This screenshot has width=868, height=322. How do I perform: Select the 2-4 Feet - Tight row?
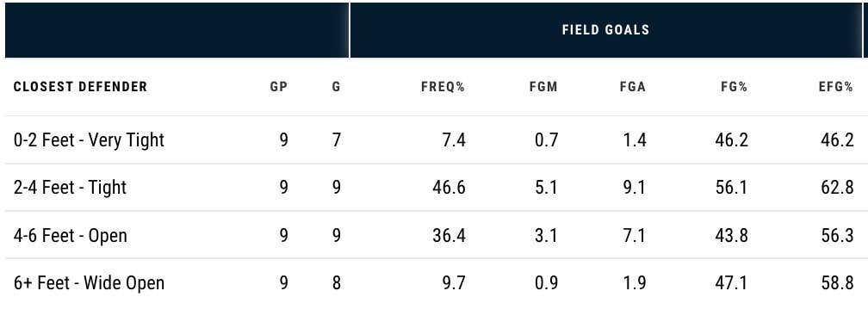click(434, 188)
